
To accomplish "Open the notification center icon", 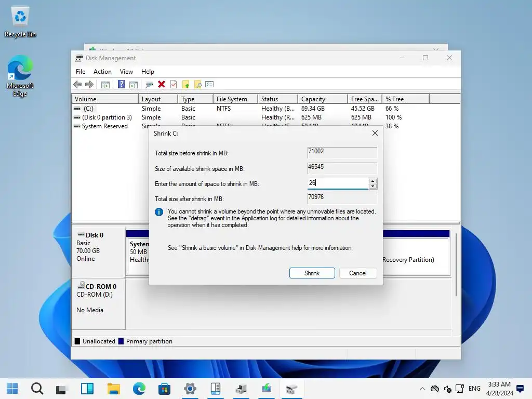I will point(520,389).
